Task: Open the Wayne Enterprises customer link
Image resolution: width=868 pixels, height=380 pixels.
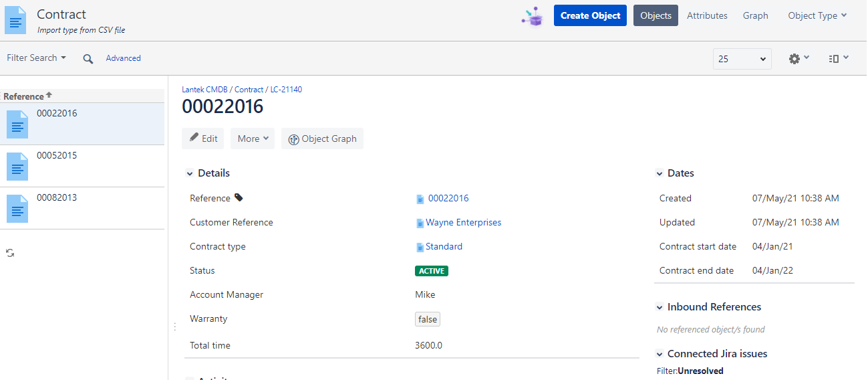Action: (463, 222)
